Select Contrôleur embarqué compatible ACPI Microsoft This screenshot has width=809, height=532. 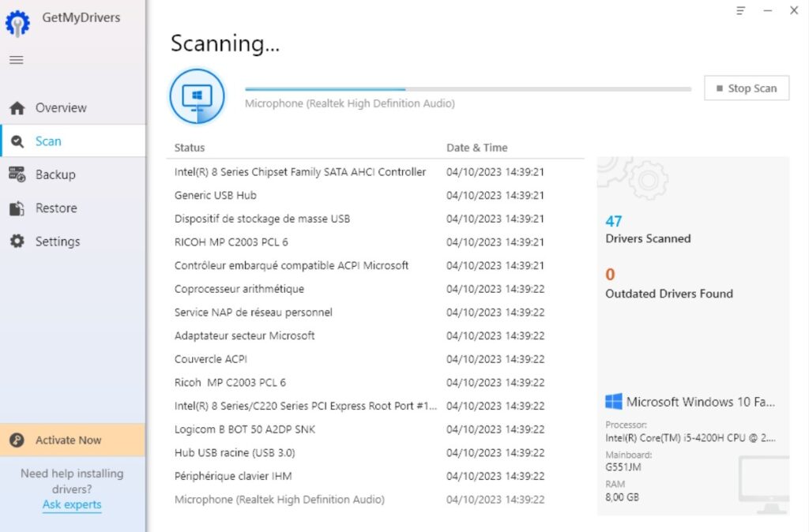pyautogui.click(x=375, y=265)
